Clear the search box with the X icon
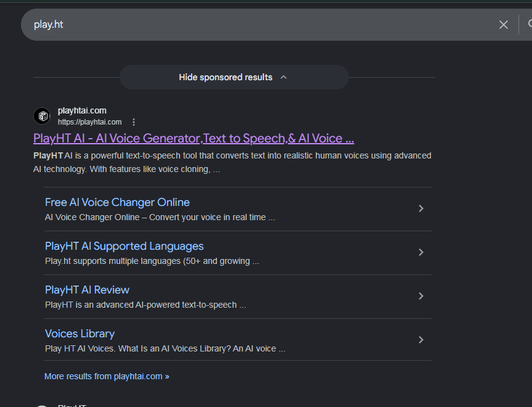This screenshot has width=532, height=407. pyautogui.click(x=504, y=25)
